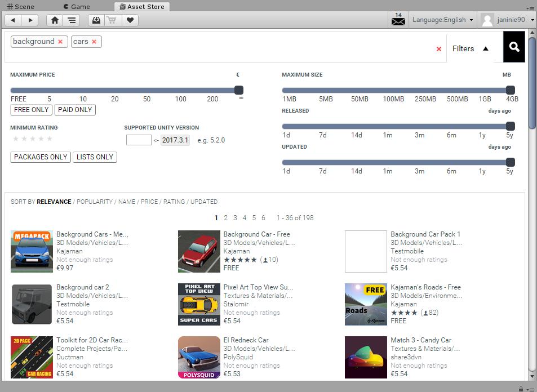Clear all search terms with red X
537x392 pixels.
click(439, 49)
